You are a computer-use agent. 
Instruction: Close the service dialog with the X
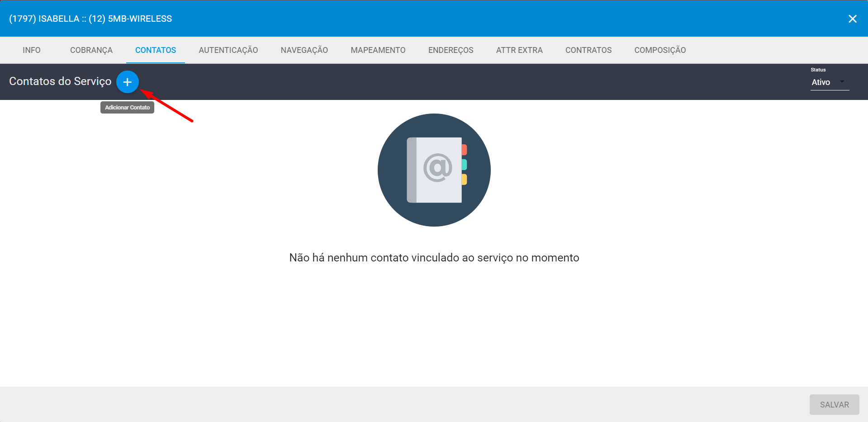click(x=853, y=19)
